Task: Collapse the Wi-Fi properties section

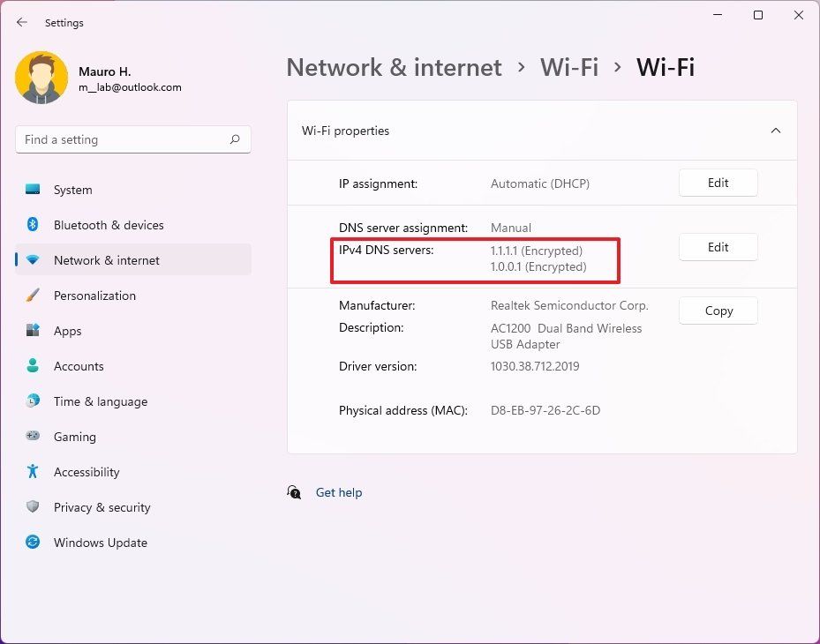Action: 775,130
